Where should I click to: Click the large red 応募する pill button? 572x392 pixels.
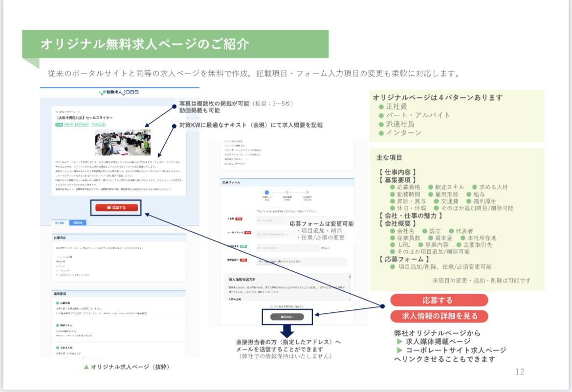coord(439,300)
